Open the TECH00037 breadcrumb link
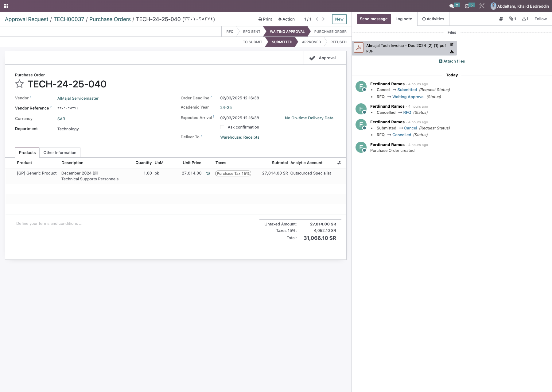 point(69,19)
